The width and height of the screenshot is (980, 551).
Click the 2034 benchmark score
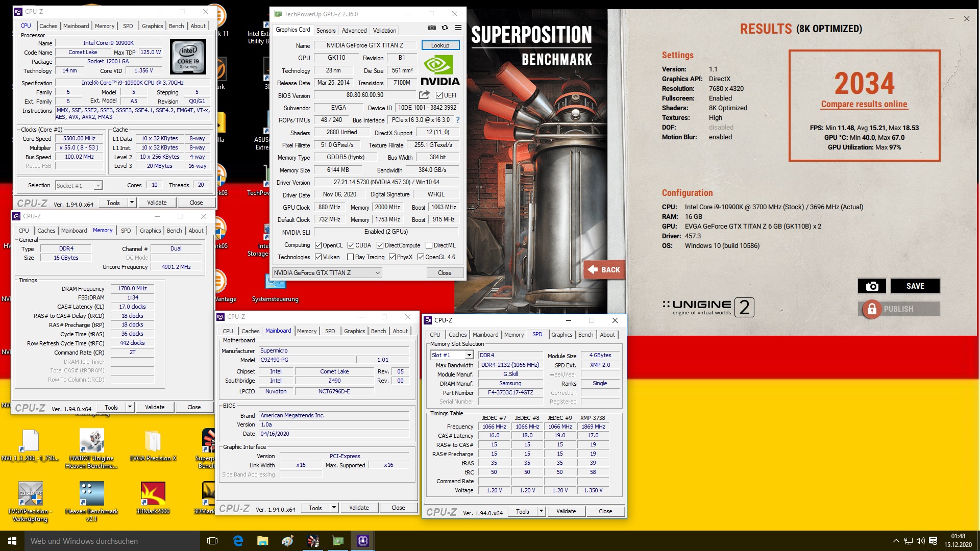(865, 83)
